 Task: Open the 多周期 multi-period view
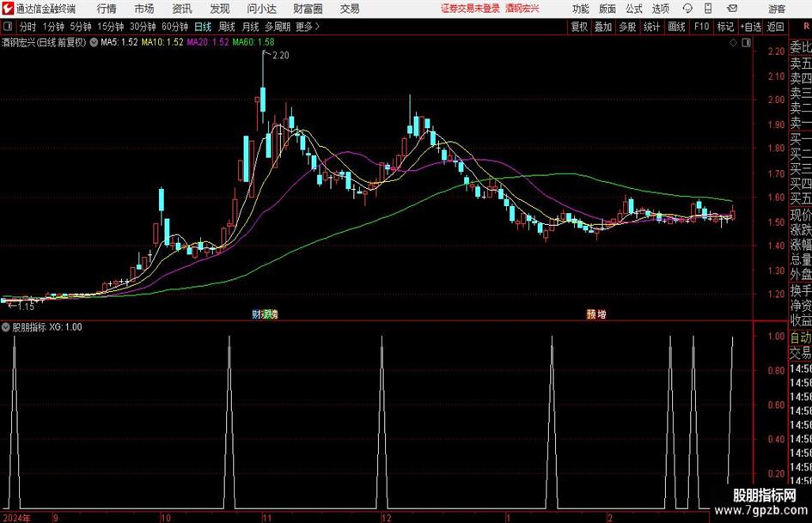278,27
